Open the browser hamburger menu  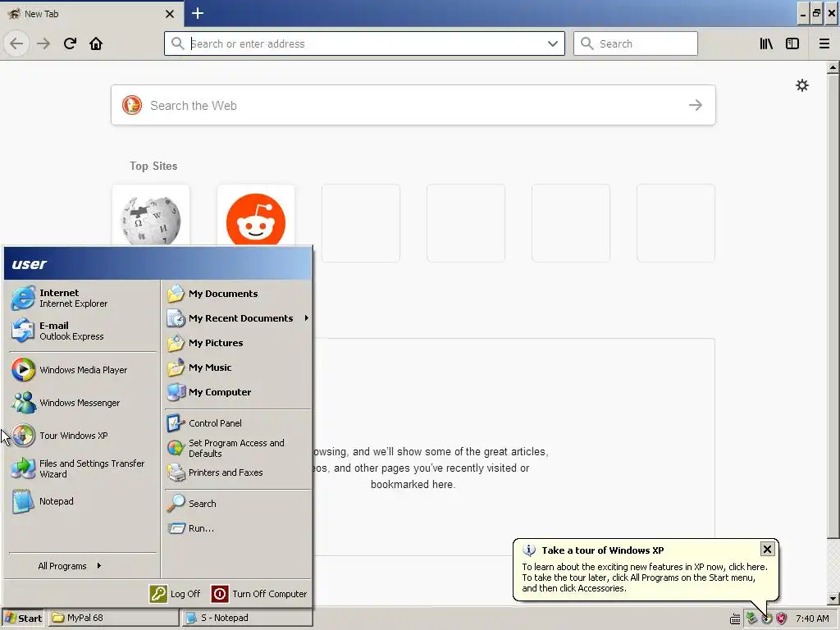pos(824,43)
